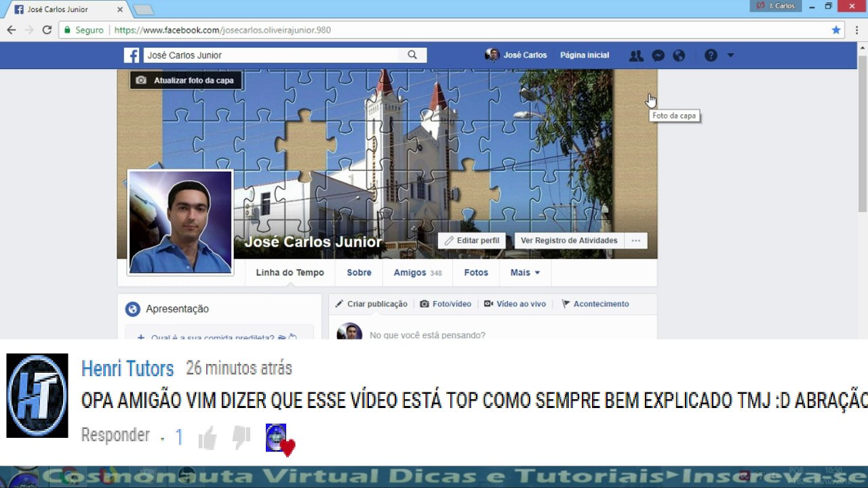Click the Apresentação globe icon
Screen dimensions: 868x488
pos(132,309)
